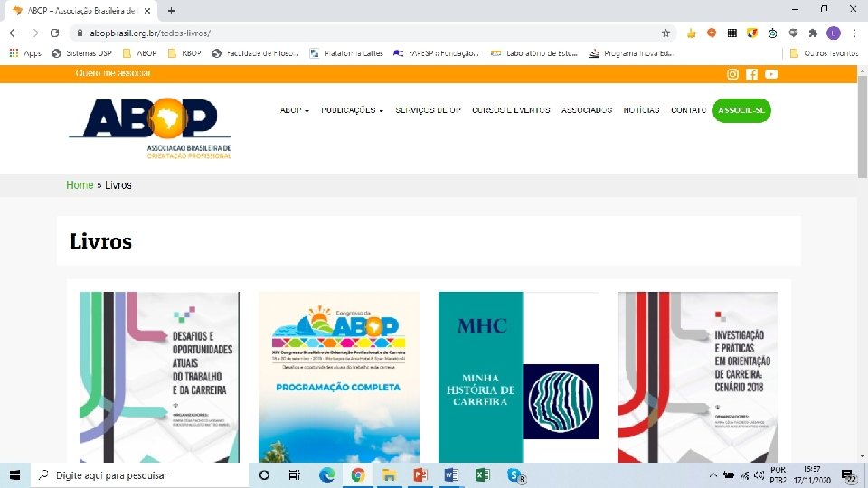This screenshot has width=868, height=488.
Task: View the site lock information icon
Action: click(x=80, y=33)
